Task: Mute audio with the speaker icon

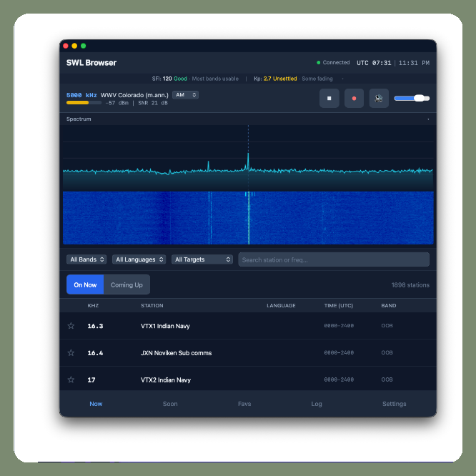Action: pos(379,98)
